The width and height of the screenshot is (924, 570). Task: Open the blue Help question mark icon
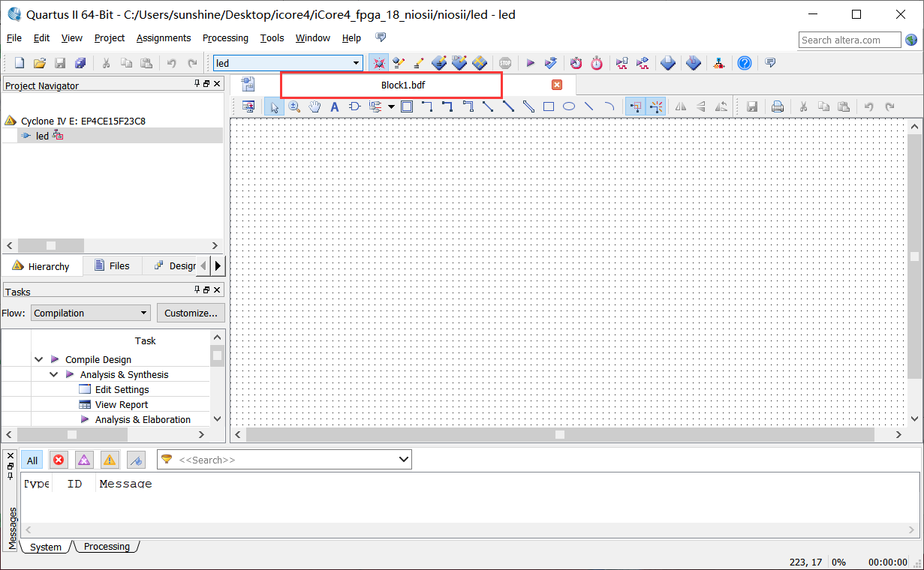coord(744,63)
